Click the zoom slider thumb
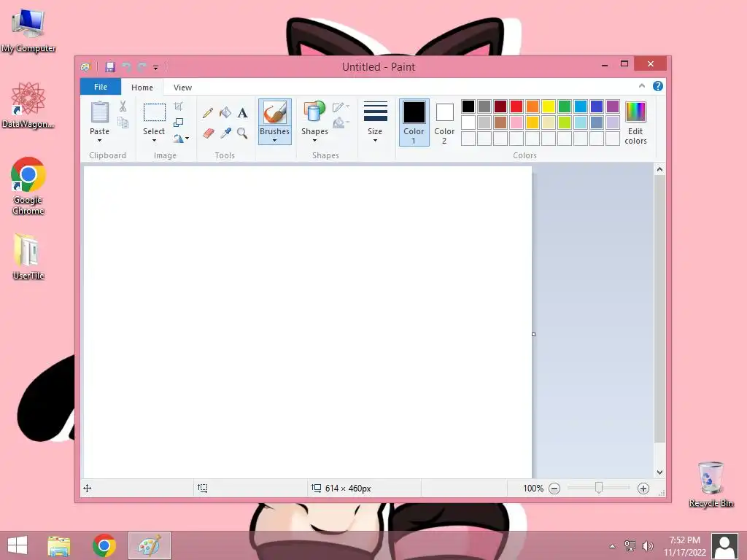Viewport: 747px width, 560px height. click(599, 488)
